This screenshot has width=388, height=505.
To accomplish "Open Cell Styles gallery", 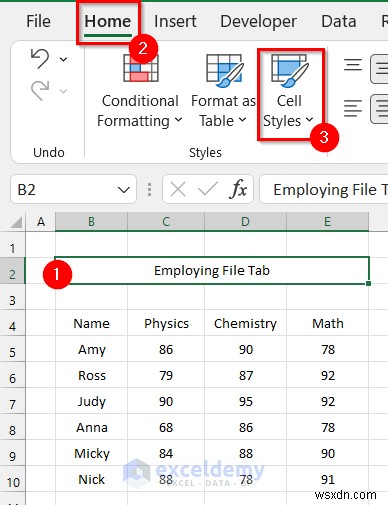I will [289, 92].
